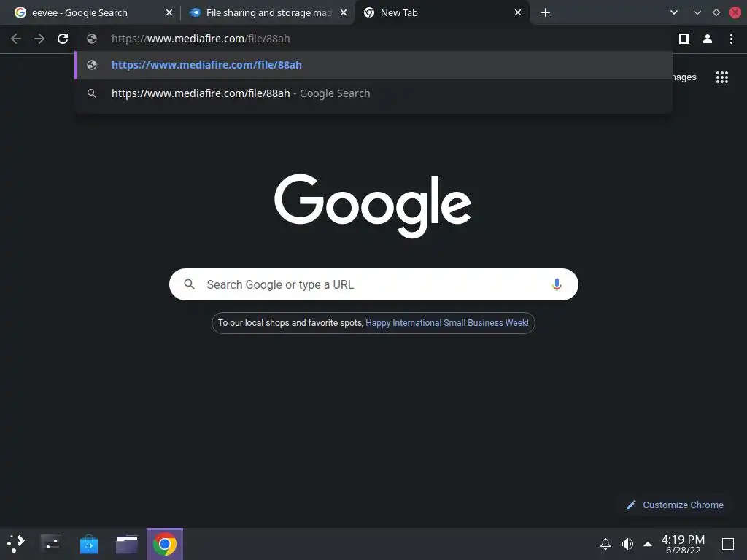This screenshot has height=560, width=747.
Task: Select the New Tab tab
Action: pyautogui.click(x=442, y=13)
